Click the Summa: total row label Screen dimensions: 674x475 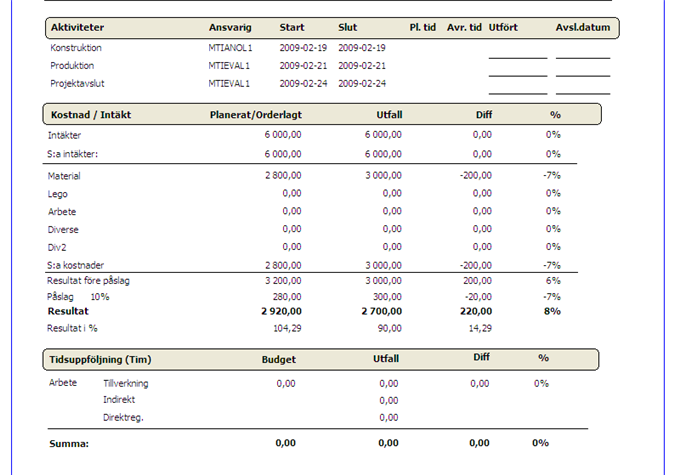pyautogui.click(x=70, y=443)
